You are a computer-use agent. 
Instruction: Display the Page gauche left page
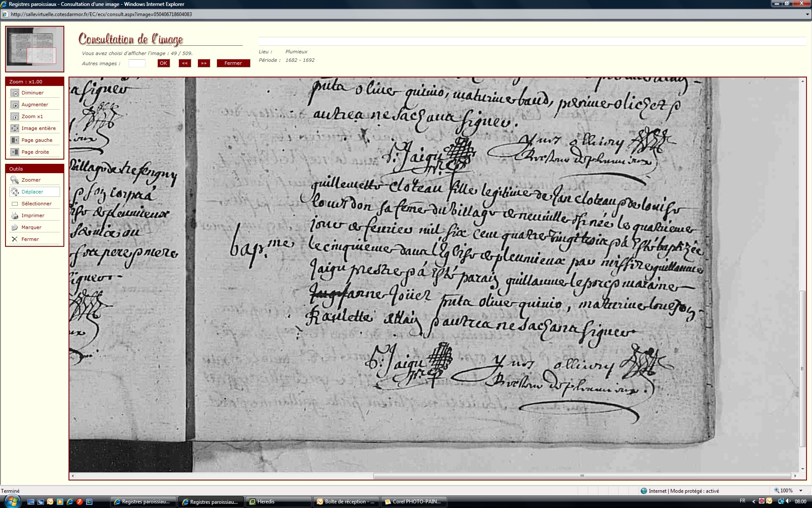(15, 140)
